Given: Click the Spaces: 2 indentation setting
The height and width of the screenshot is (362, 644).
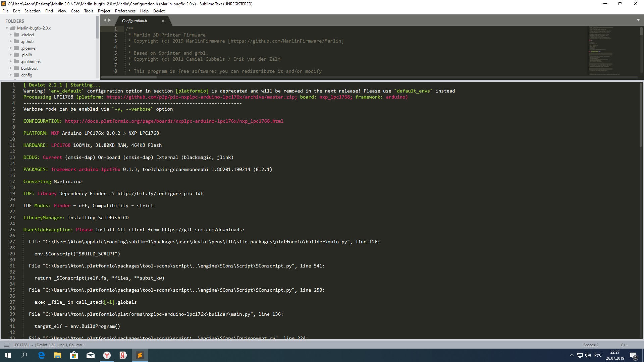Looking at the screenshot, I should click(x=591, y=345).
